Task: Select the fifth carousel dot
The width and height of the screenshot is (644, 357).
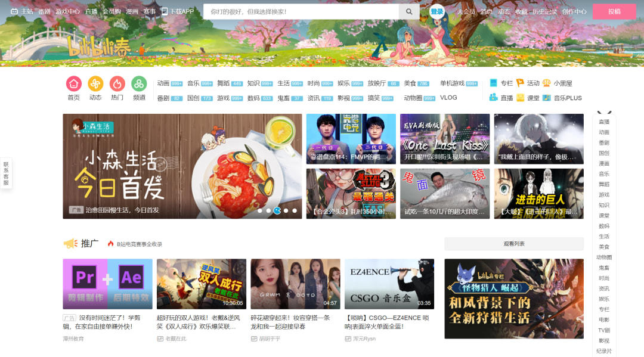Action: pyautogui.click(x=295, y=210)
